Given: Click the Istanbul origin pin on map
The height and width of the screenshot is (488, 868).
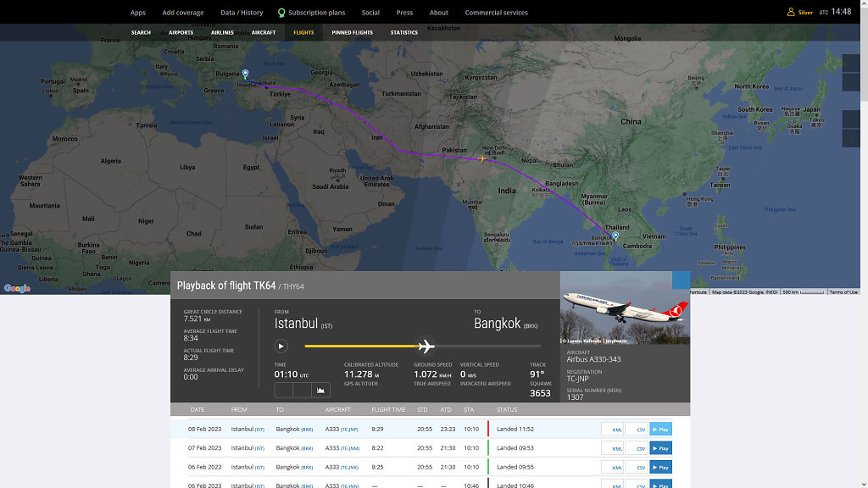Looking at the screenshot, I should click(245, 75).
